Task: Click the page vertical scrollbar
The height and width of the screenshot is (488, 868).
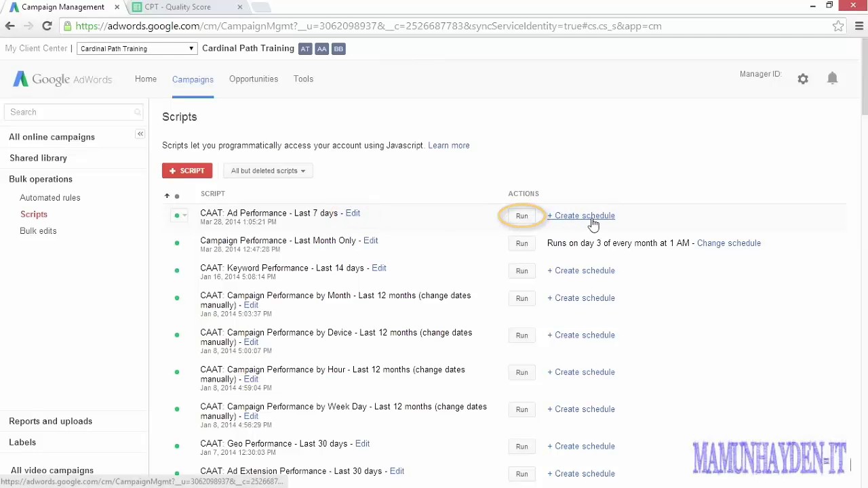Action: tap(864, 76)
